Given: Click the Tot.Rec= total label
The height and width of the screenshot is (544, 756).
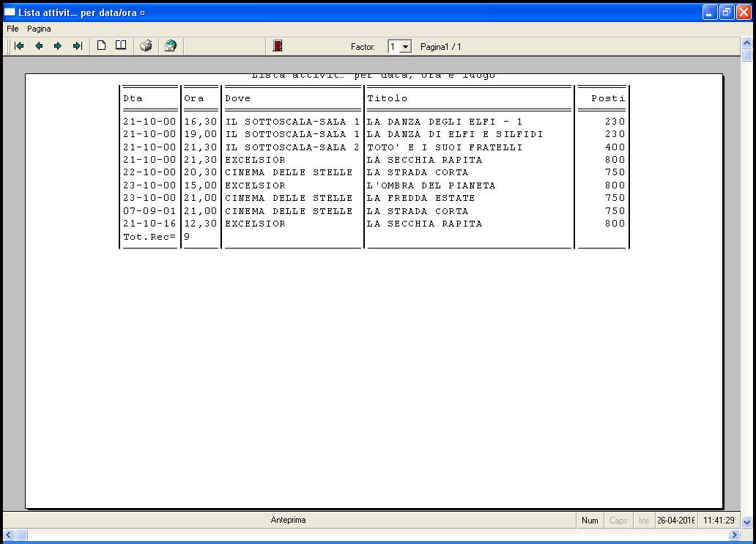Looking at the screenshot, I should point(149,237).
